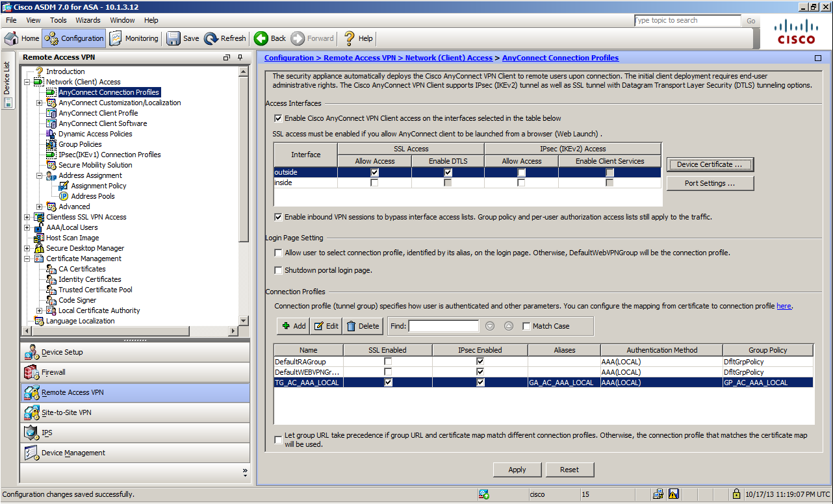Apply configuration changes
The width and height of the screenshot is (833, 504).
[x=517, y=470]
